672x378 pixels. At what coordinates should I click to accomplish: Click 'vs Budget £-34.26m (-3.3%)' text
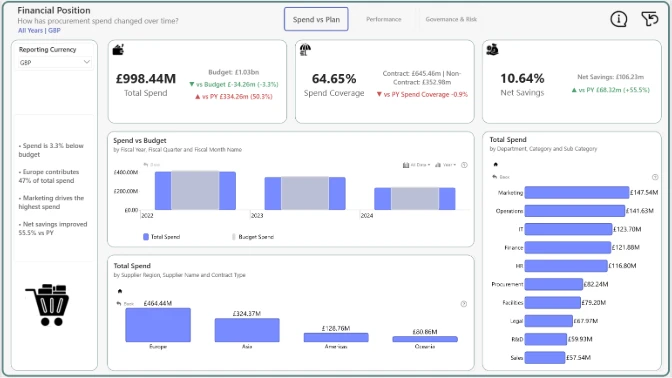point(234,84)
